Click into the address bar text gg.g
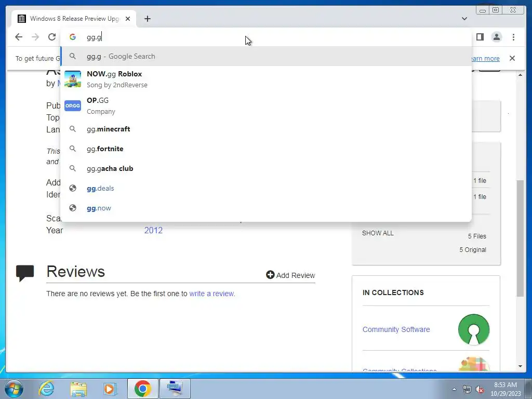The image size is (532, 399). [94, 37]
